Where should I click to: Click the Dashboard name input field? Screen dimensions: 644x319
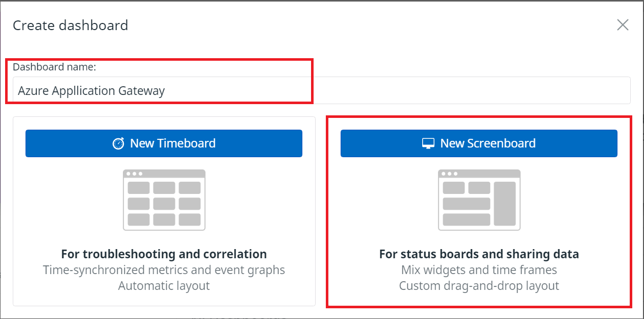click(322, 90)
